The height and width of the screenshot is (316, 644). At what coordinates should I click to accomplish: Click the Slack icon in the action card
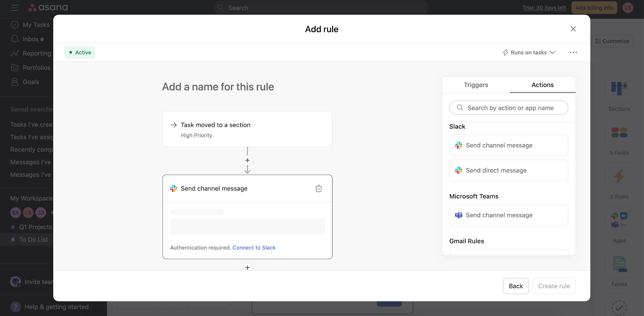[173, 188]
